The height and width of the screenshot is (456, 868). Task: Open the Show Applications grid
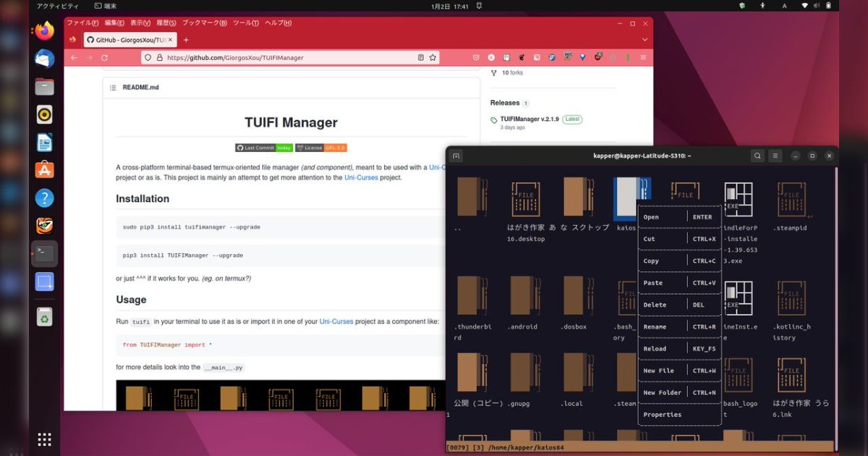pyautogui.click(x=45, y=439)
